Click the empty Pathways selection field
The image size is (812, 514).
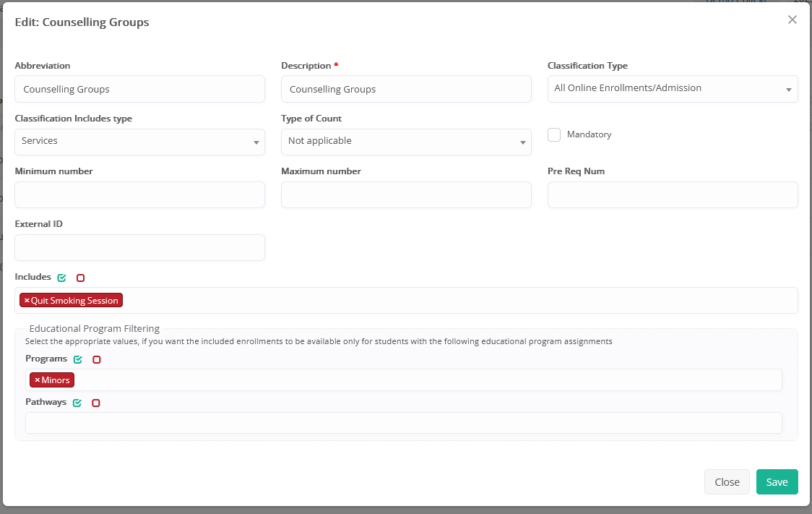(403, 423)
